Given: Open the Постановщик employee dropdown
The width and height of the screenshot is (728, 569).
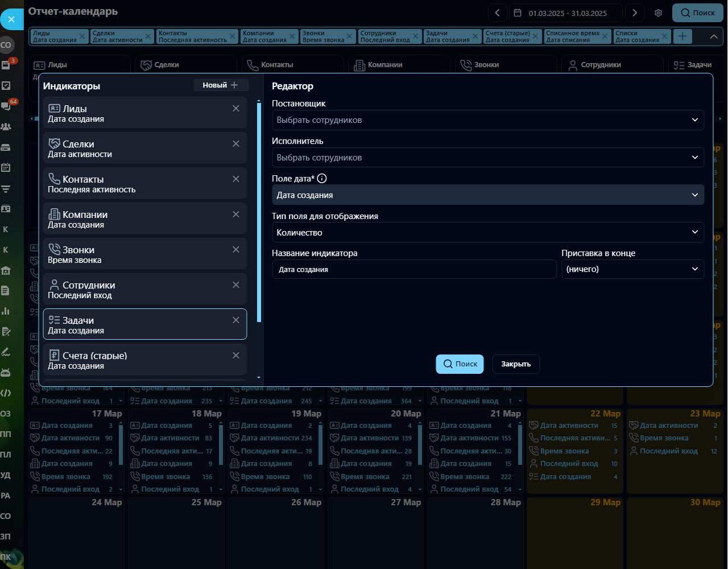Looking at the screenshot, I should tap(487, 120).
